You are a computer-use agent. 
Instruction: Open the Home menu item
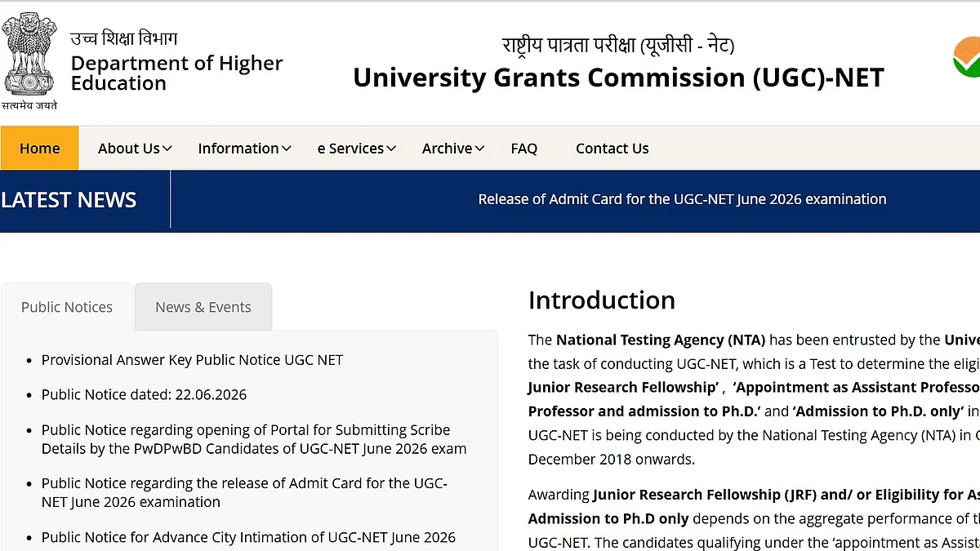pyautogui.click(x=39, y=148)
